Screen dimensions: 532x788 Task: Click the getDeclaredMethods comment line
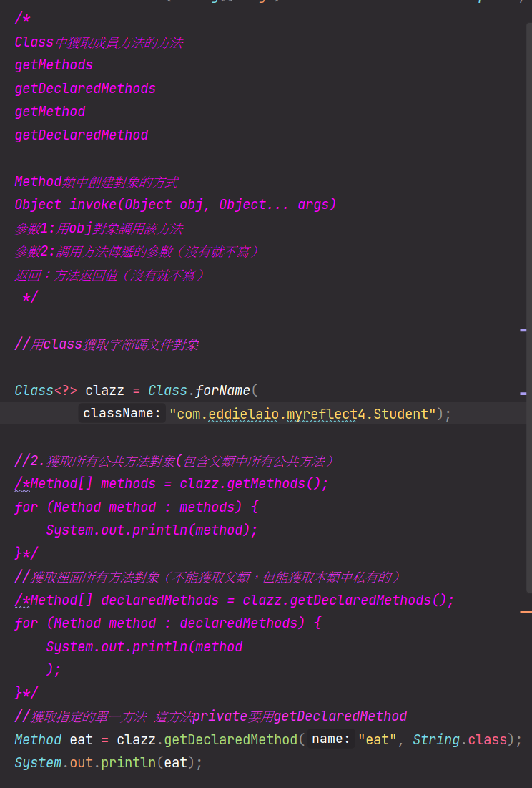pyautogui.click(x=85, y=89)
